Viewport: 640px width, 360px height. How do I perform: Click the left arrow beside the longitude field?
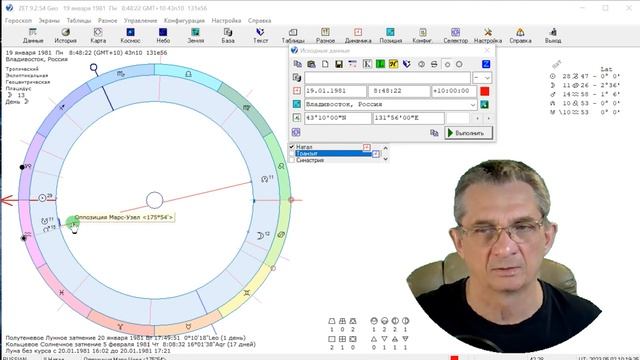pyautogui.click(x=477, y=118)
